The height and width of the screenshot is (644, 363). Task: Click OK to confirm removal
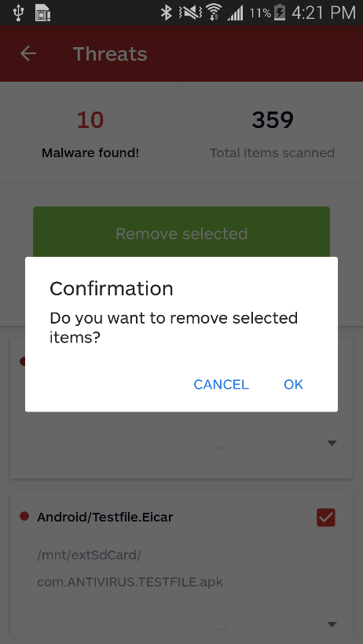coord(293,384)
